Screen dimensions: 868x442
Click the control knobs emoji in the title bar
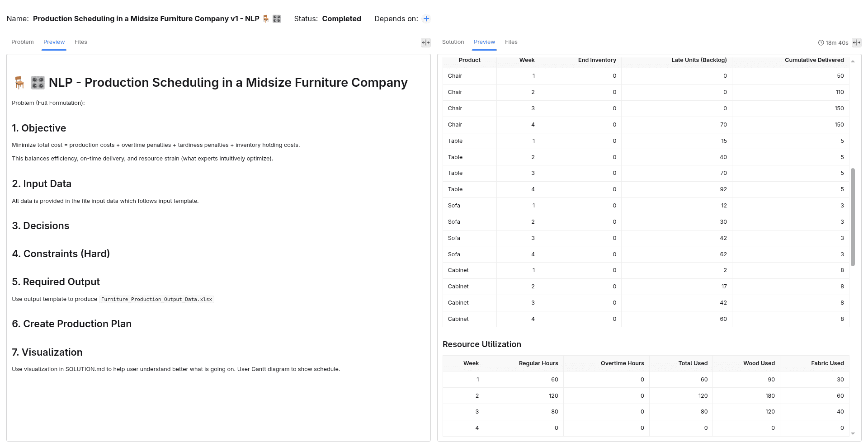(277, 19)
